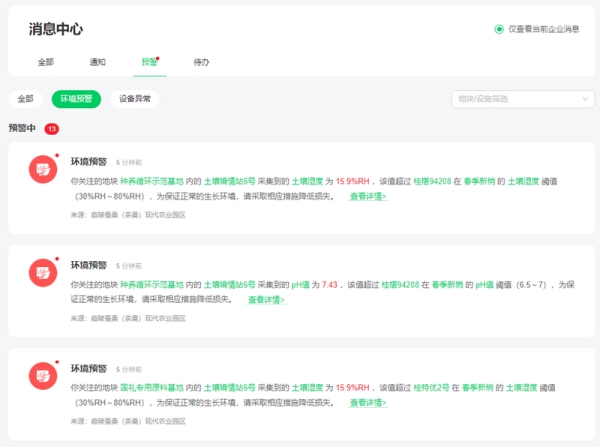Click the first alert's red 环境预警 icon
Viewport: 600px width, 447px height.
tap(43, 169)
